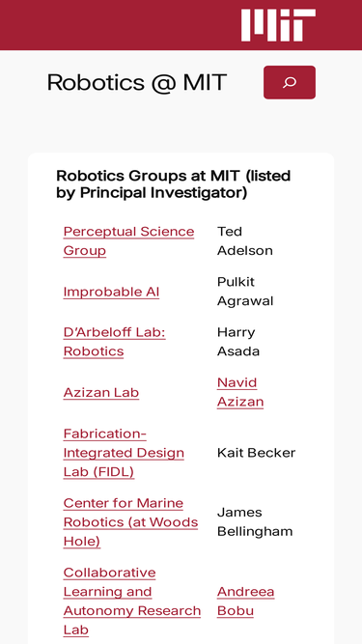This screenshot has height=644, width=362.
Task: Visit the Improbable AI group page
Action: [x=111, y=292]
